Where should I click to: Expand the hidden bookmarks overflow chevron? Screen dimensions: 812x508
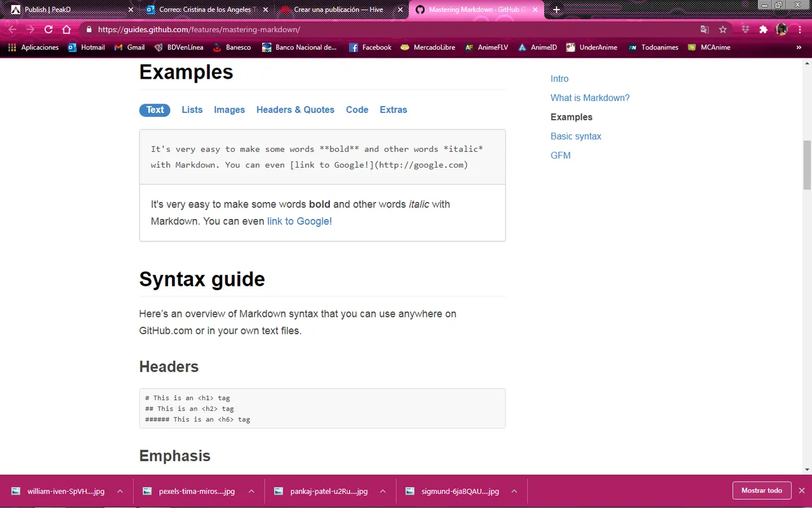click(799, 47)
